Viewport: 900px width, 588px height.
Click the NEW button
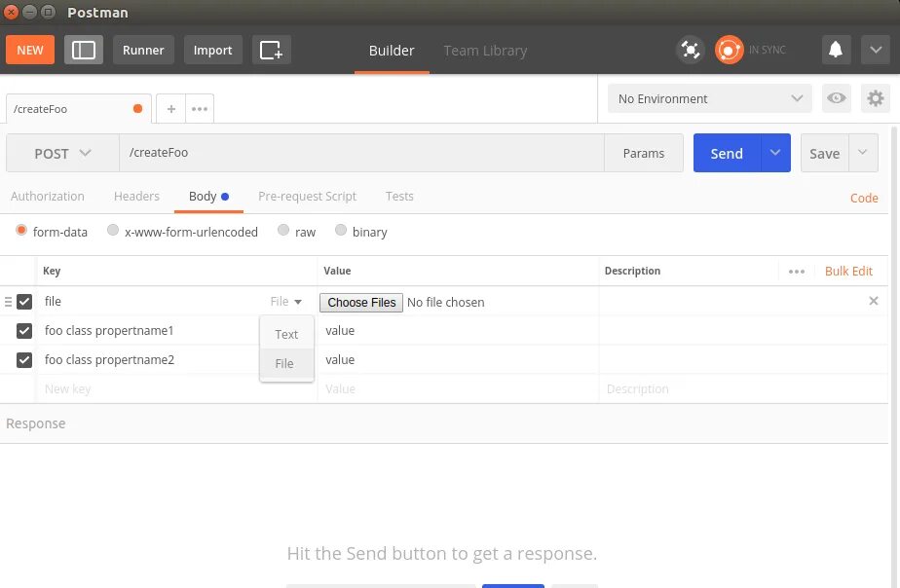pos(30,50)
